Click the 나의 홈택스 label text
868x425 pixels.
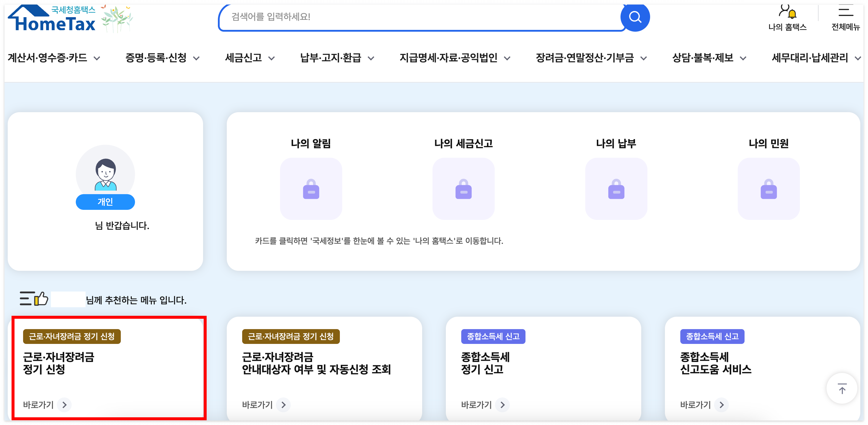click(787, 27)
